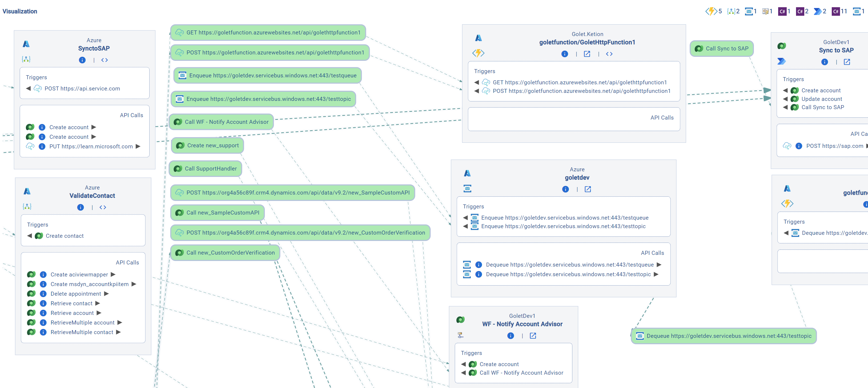Filter by Logic App icon showing 2
The height and width of the screenshot is (388, 868).
coord(731,11)
